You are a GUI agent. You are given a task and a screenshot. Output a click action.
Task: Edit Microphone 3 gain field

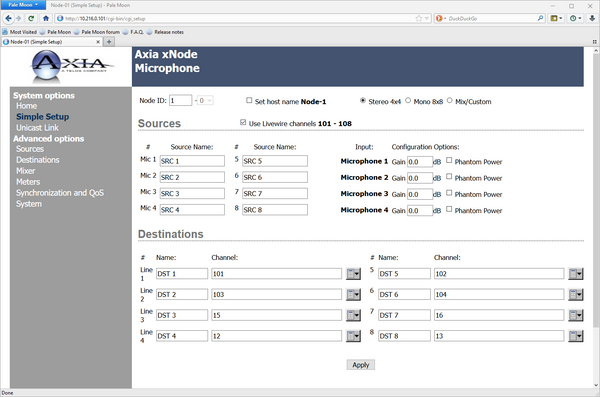click(420, 194)
